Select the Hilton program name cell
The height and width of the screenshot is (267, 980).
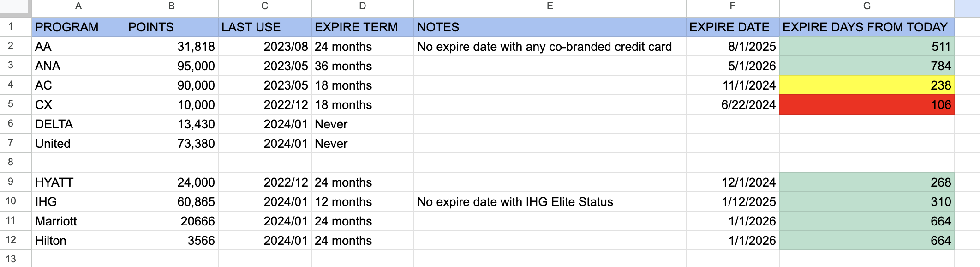[x=78, y=241]
